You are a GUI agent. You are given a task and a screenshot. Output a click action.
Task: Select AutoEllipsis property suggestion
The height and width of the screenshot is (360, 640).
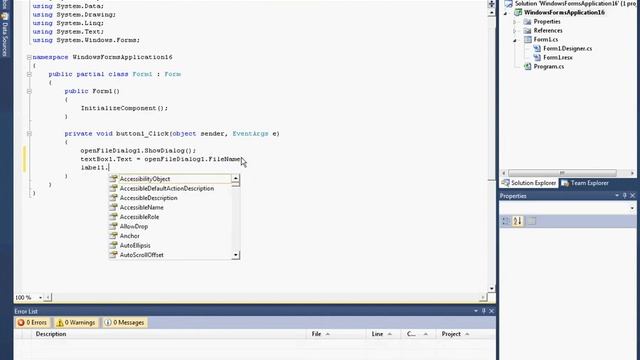[135, 245]
